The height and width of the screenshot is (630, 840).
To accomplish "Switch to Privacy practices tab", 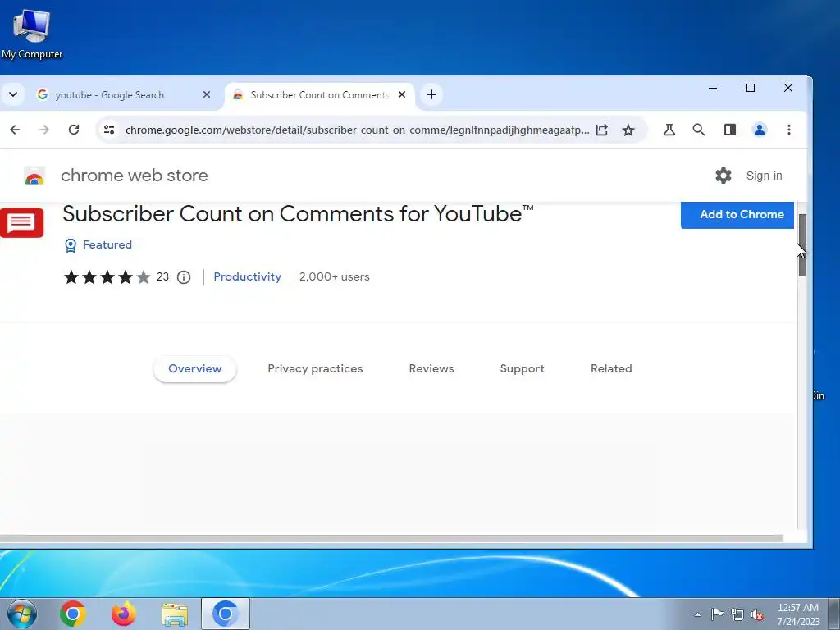I will pyautogui.click(x=315, y=368).
